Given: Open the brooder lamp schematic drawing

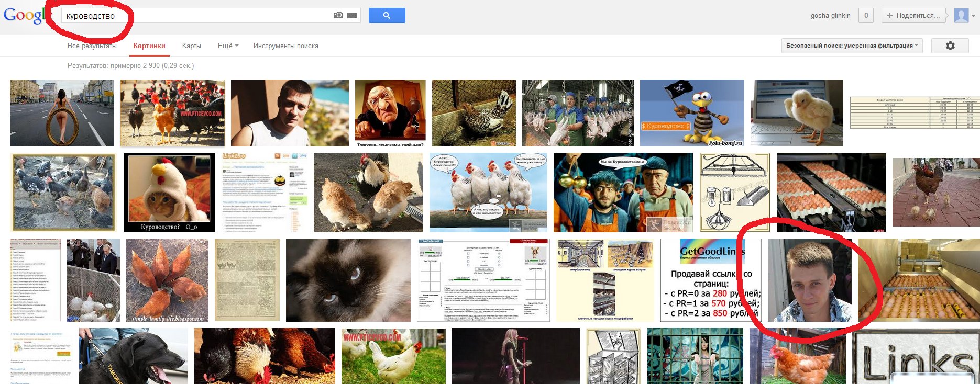Looking at the screenshot, I should click(x=735, y=193).
